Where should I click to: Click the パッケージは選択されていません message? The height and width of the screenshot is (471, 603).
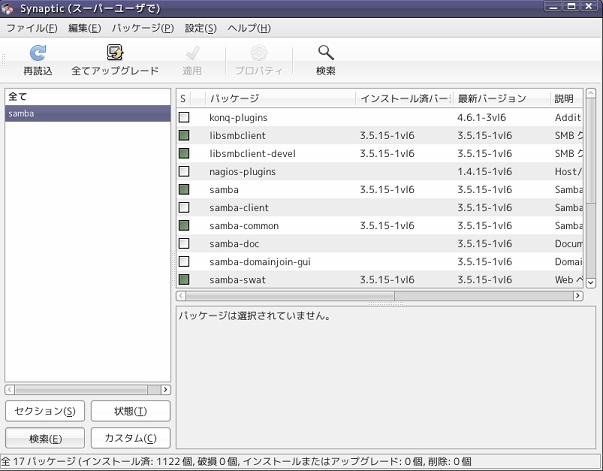[254, 316]
